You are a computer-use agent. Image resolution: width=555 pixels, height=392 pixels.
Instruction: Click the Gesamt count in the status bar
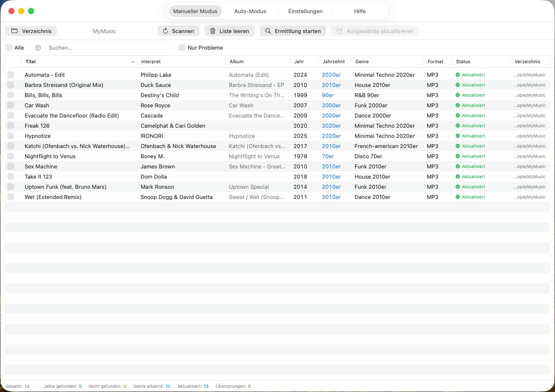pos(17,386)
